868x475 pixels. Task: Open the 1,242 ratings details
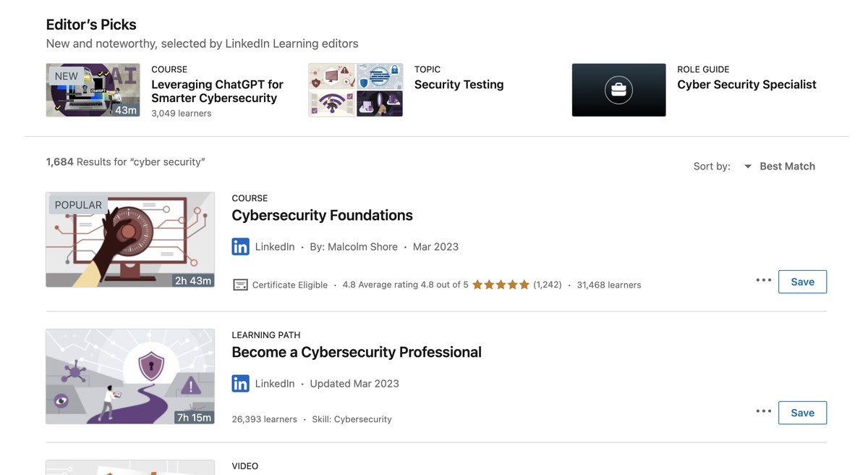[x=546, y=285]
